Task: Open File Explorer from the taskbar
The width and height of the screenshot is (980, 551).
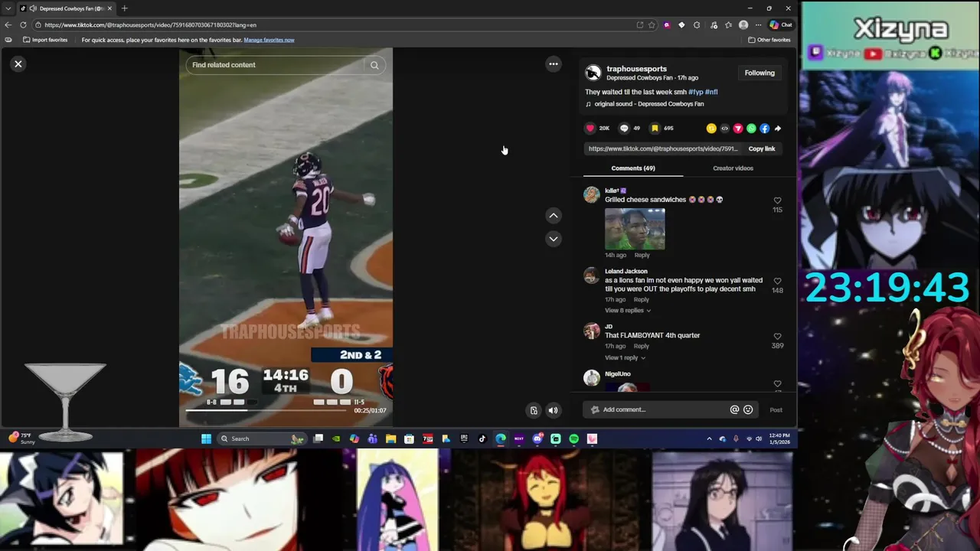Action: [x=390, y=439]
